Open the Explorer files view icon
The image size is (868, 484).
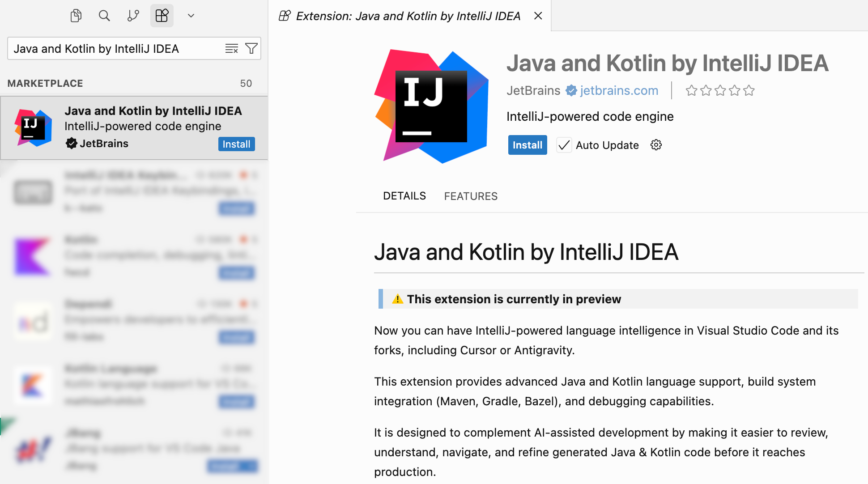[76, 16]
